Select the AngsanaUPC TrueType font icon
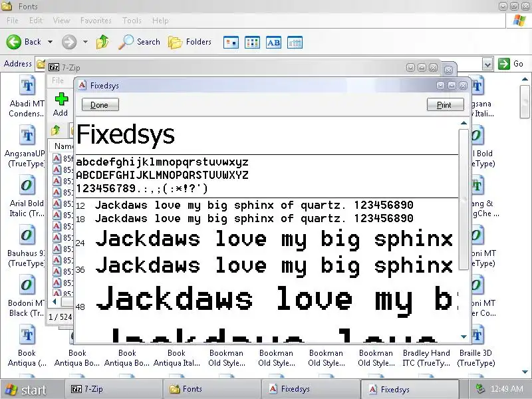The width and height of the screenshot is (532, 399). pos(27,136)
